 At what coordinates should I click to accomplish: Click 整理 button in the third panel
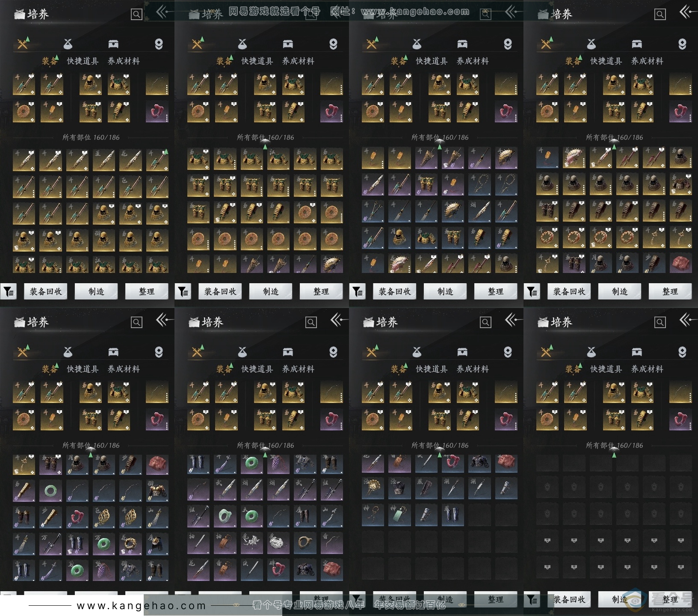(x=496, y=292)
